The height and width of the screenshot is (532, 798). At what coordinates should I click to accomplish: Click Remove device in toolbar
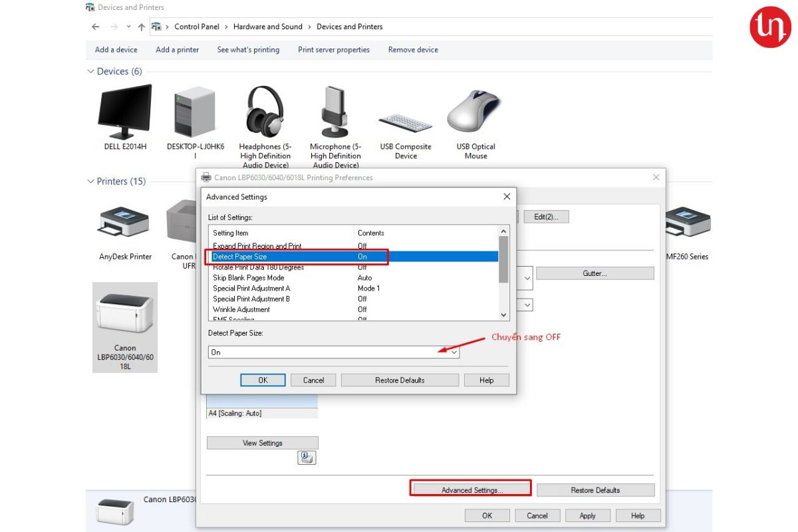(413, 50)
